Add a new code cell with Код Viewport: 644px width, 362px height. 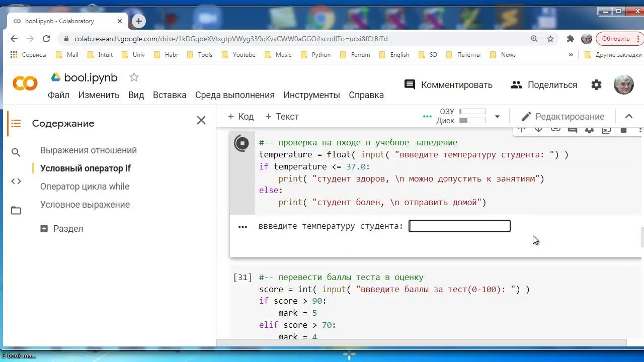point(240,117)
